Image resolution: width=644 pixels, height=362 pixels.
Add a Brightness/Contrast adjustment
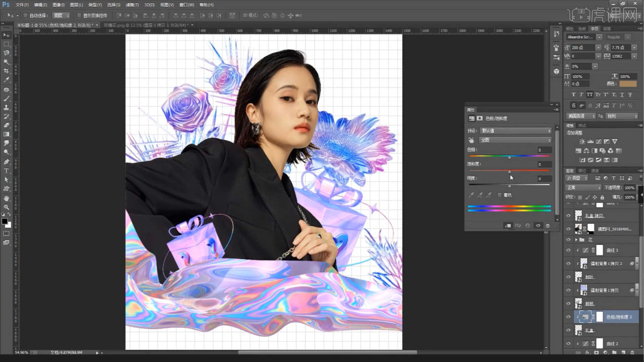(x=582, y=141)
